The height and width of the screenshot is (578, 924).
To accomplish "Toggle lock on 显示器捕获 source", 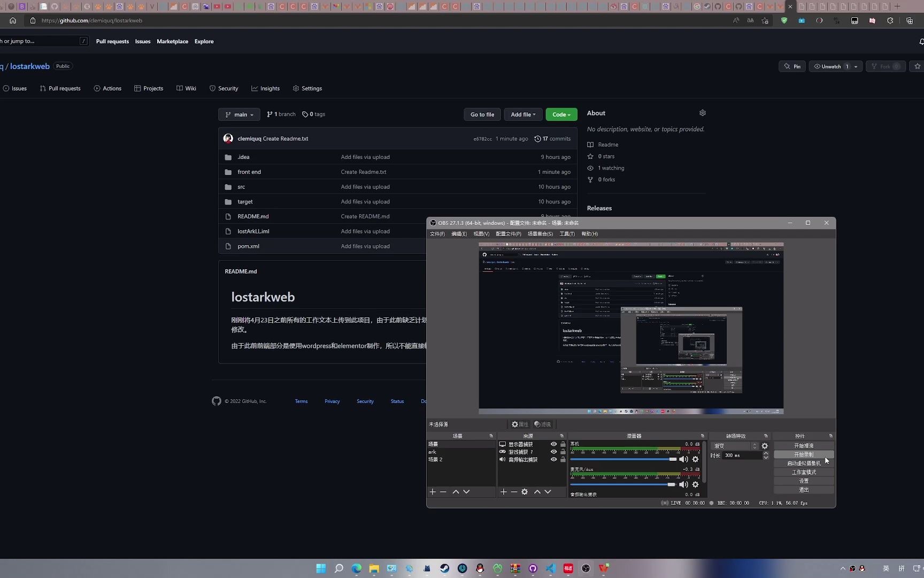I will 563,444.
